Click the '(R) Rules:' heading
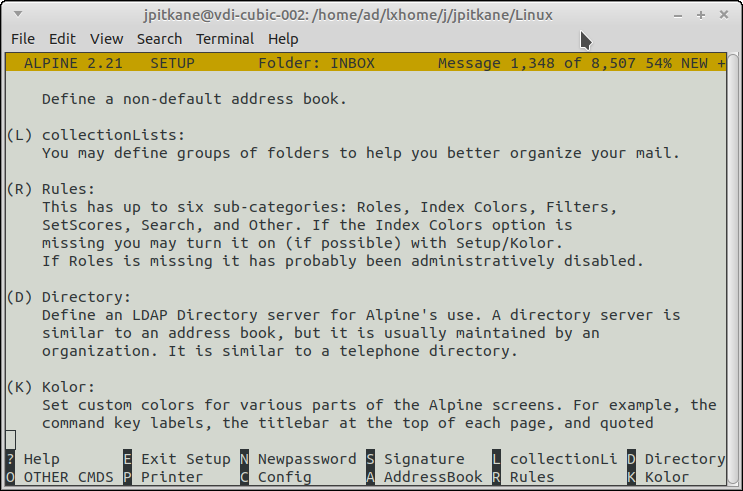This screenshot has height=491, width=743. coord(51,189)
